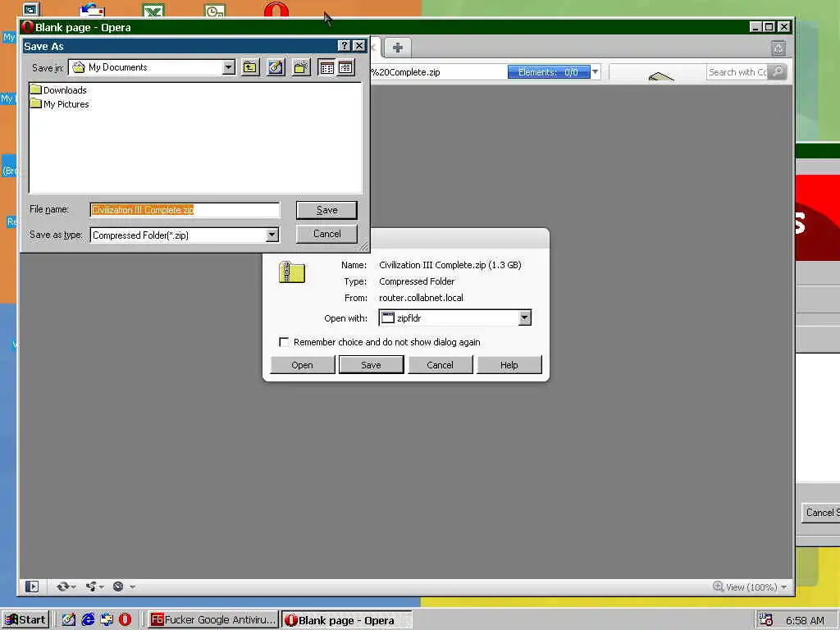Click Civilization III Complete.zip (1.3 GB) name text
This screenshot has height=630, width=840.
pos(450,265)
